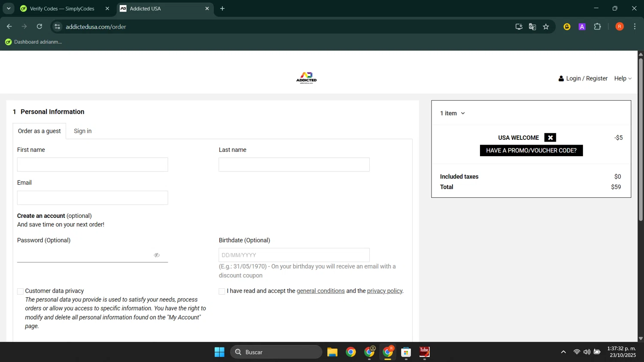Switch to the Sign in tab
The height and width of the screenshot is (362, 644).
tap(82, 131)
